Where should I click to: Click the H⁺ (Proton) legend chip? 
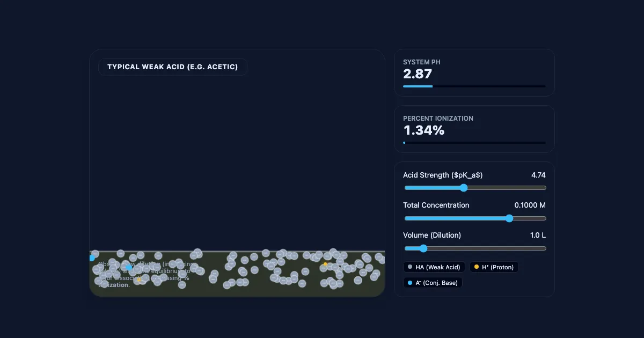[494, 267]
